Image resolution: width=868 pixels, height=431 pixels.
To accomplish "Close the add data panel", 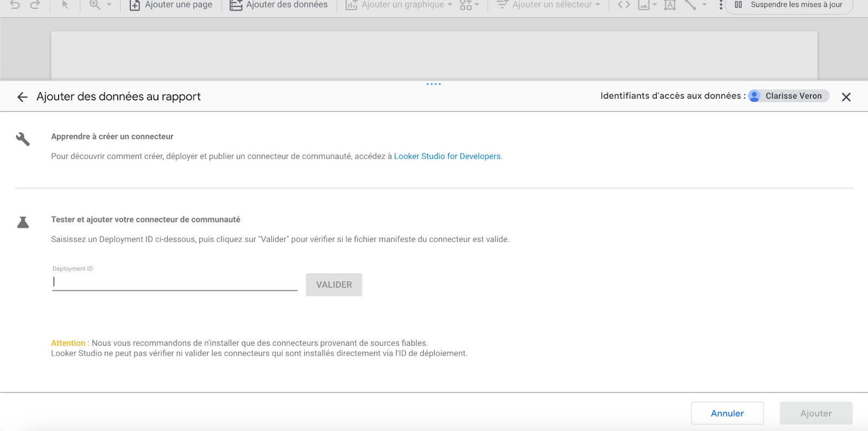I will pos(846,97).
